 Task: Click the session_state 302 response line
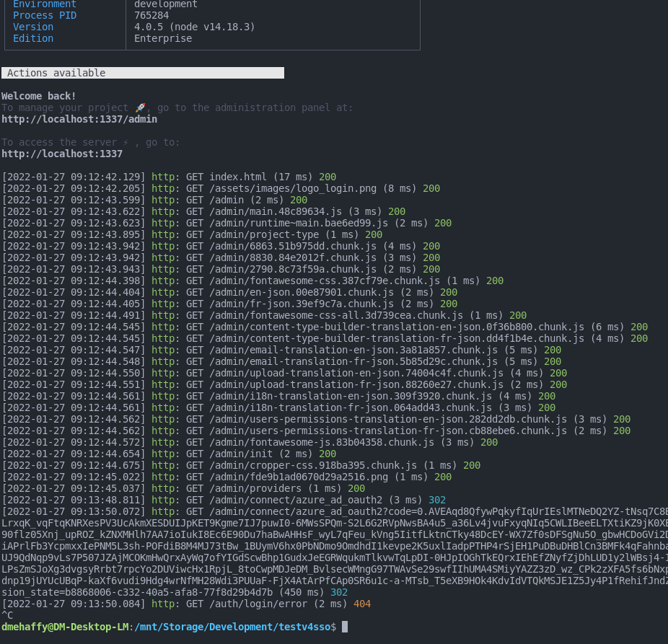175,592
